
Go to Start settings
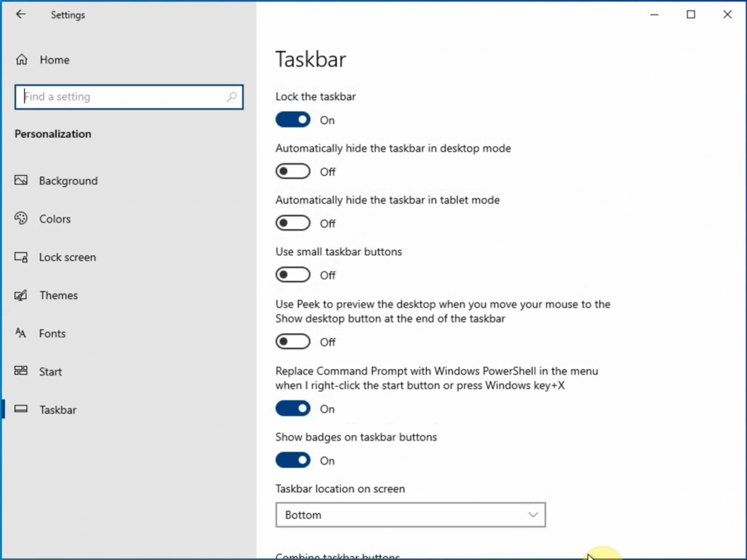point(50,371)
